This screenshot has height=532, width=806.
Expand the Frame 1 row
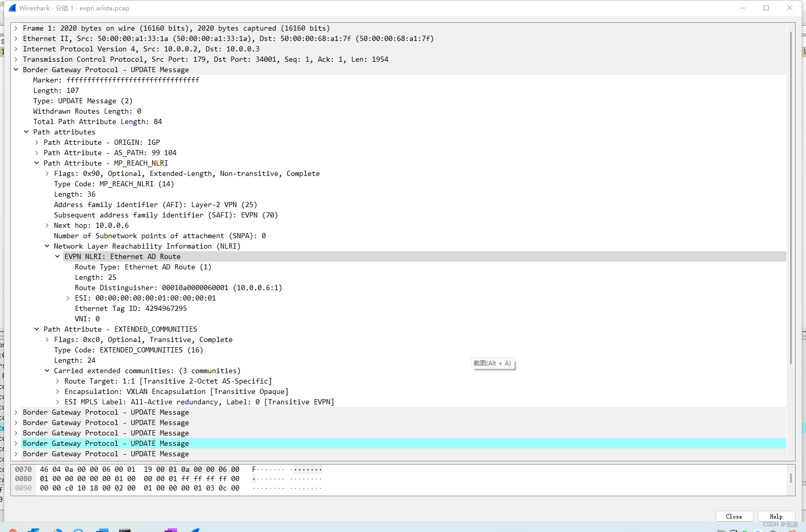click(x=16, y=28)
